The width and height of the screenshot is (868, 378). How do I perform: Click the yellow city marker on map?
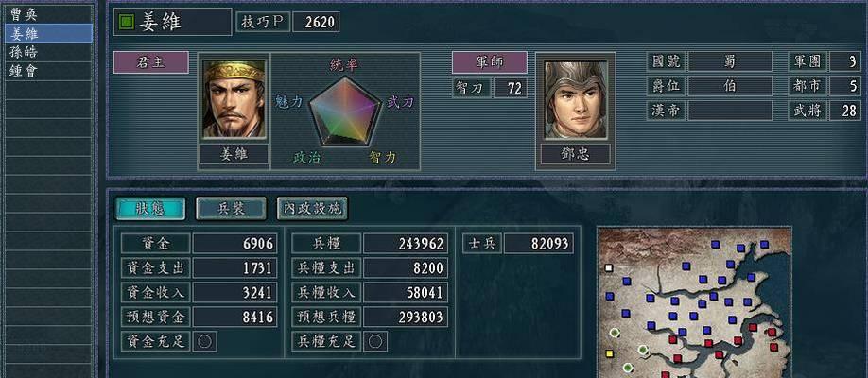pyautogui.click(x=610, y=353)
